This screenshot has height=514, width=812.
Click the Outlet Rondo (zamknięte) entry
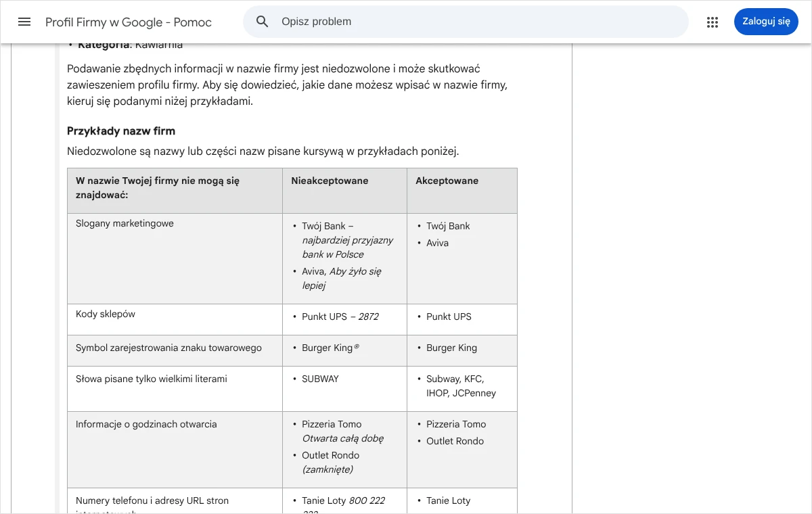click(331, 463)
